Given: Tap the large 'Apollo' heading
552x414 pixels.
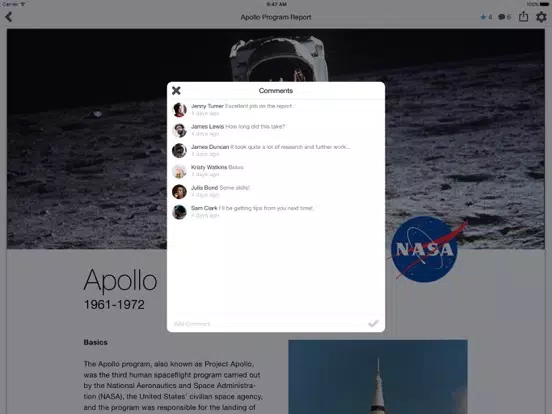Looking at the screenshot, I should coord(120,280).
